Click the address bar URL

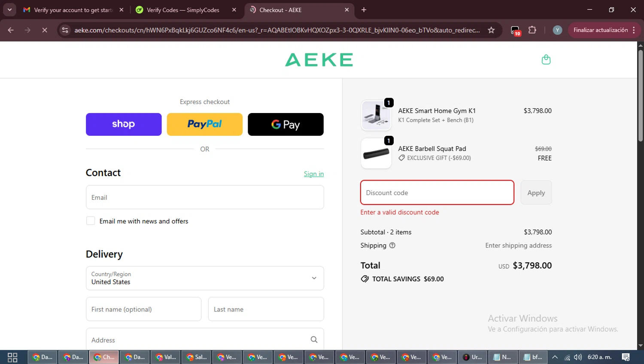point(277,30)
